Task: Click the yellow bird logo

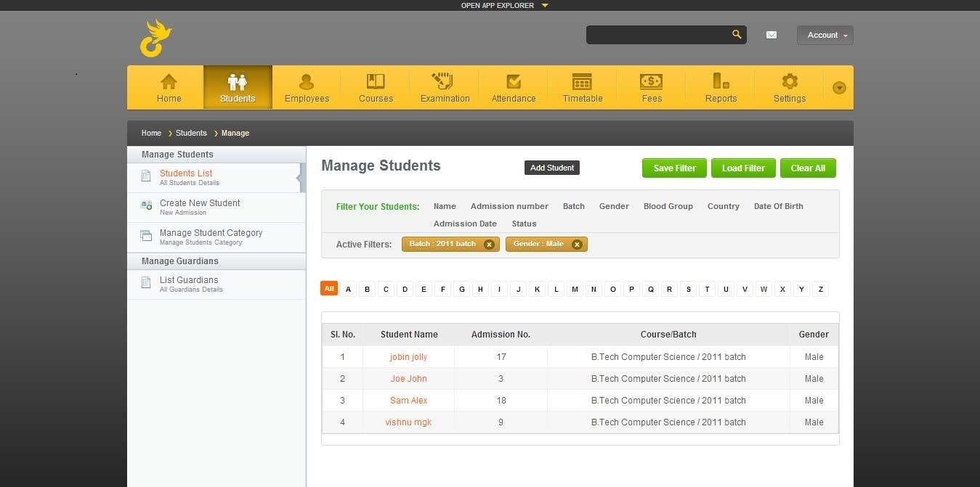Action: [155, 38]
